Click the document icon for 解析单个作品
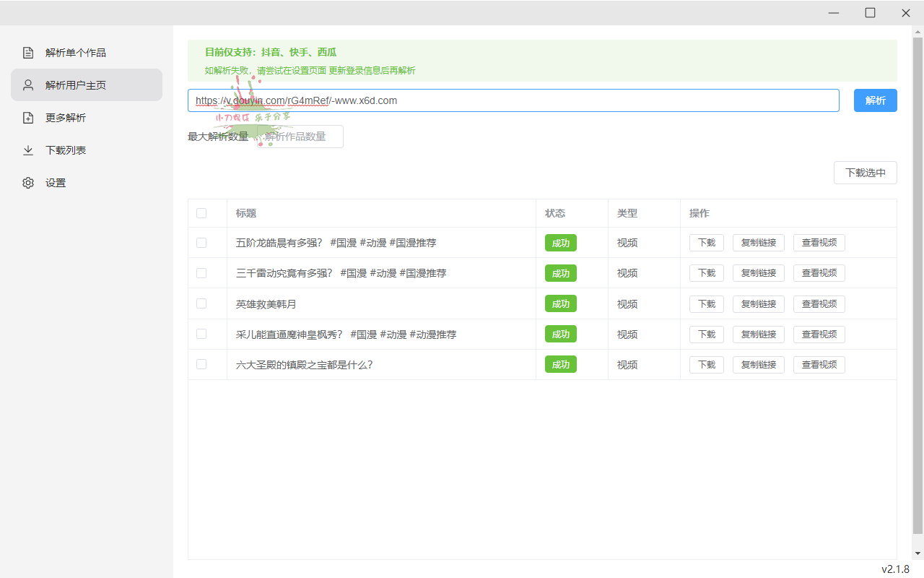Viewport: 924px width, 578px height. (28, 53)
